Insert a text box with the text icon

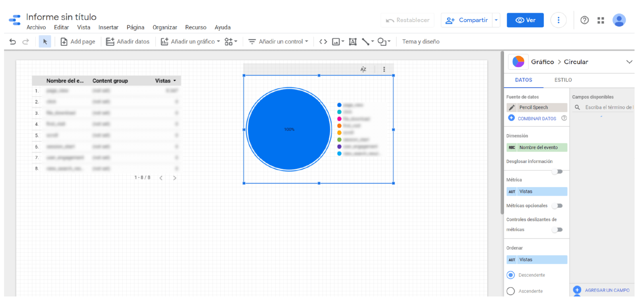(x=353, y=41)
